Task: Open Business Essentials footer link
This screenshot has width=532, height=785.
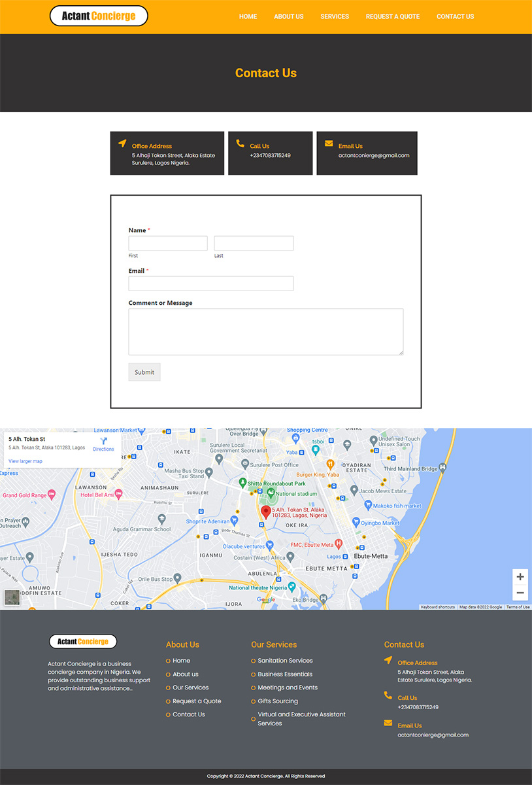Action: [285, 674]
